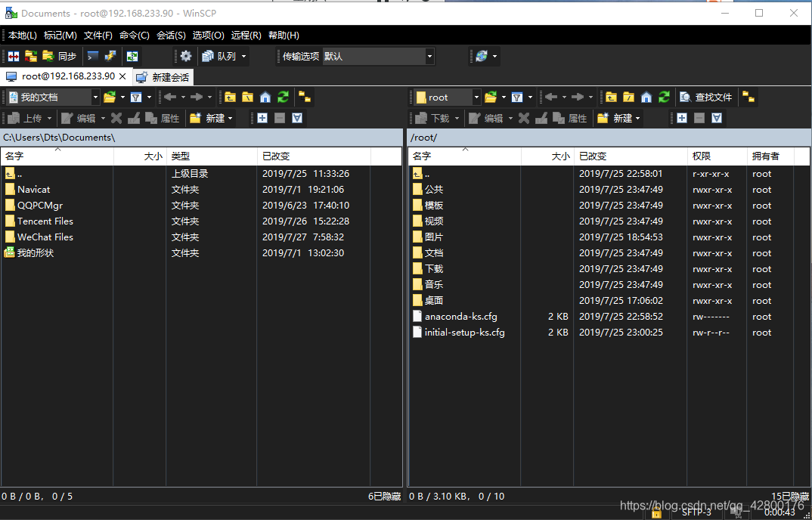This screenshot has width=812, height=520.
Task: Refresh the local panel with green arrows
Action: (283, 97)
